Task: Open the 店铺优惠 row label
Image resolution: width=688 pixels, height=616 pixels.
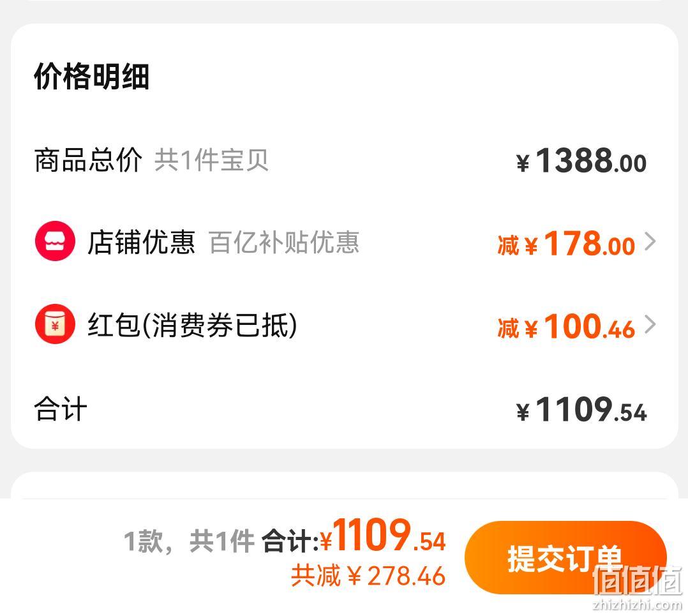Action: point(141,242)
